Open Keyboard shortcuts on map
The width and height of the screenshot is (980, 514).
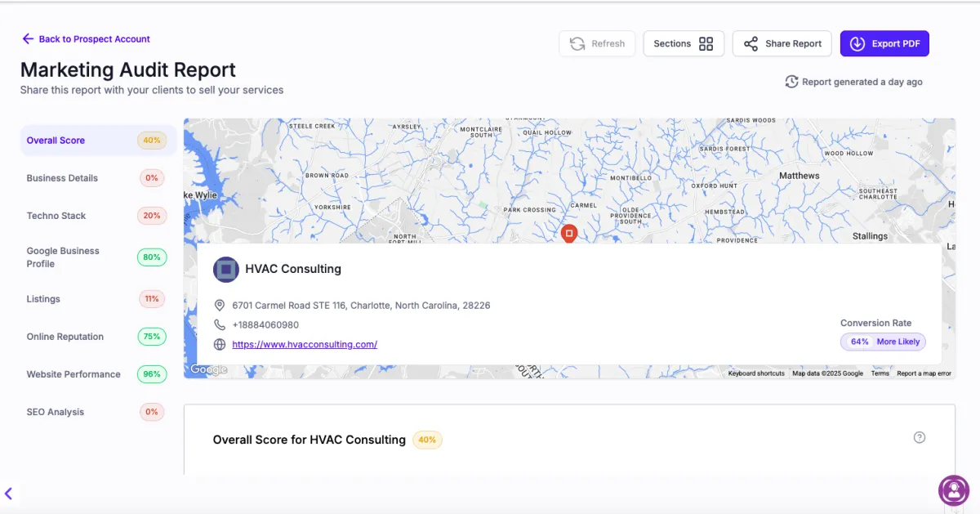[756, 373]
